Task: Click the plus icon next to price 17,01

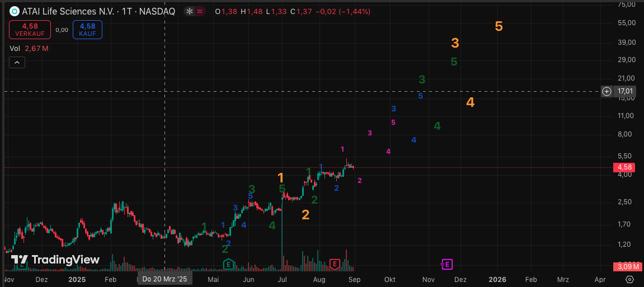Action: pyautogui.click(x=607, y=91)
